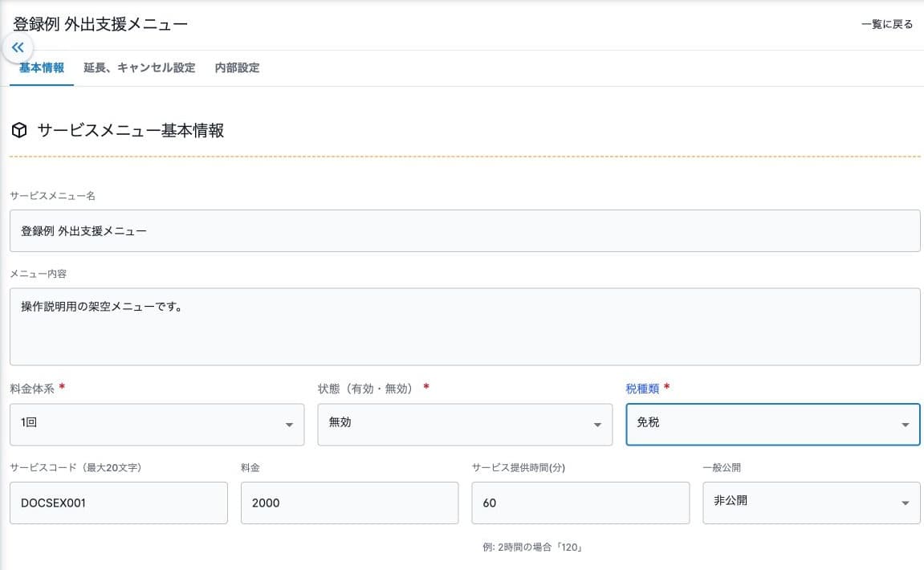
Task: Open 内部設定 tab
Action: point(237,67)
